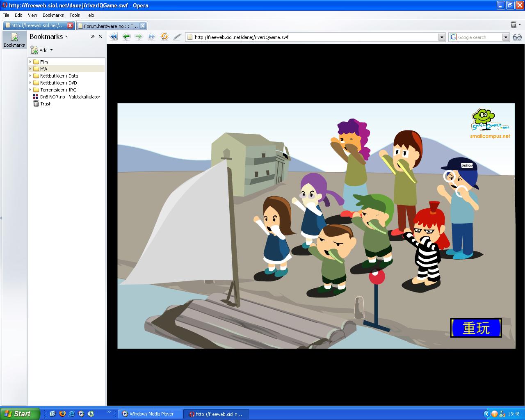Image resolution: width=525 pixels, height=420 pixels.
Task: Open the Bookmarks panel title dropdown
Action: coord(66,37)
